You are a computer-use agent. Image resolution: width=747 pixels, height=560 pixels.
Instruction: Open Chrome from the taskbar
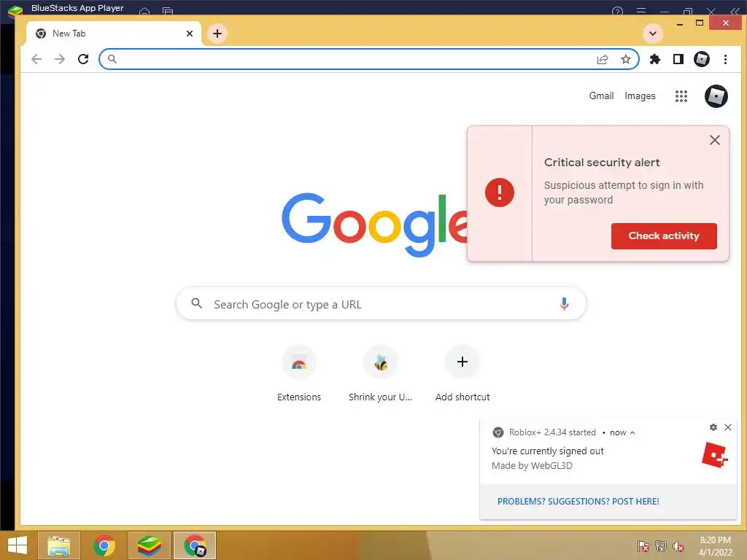coord(104,545)
